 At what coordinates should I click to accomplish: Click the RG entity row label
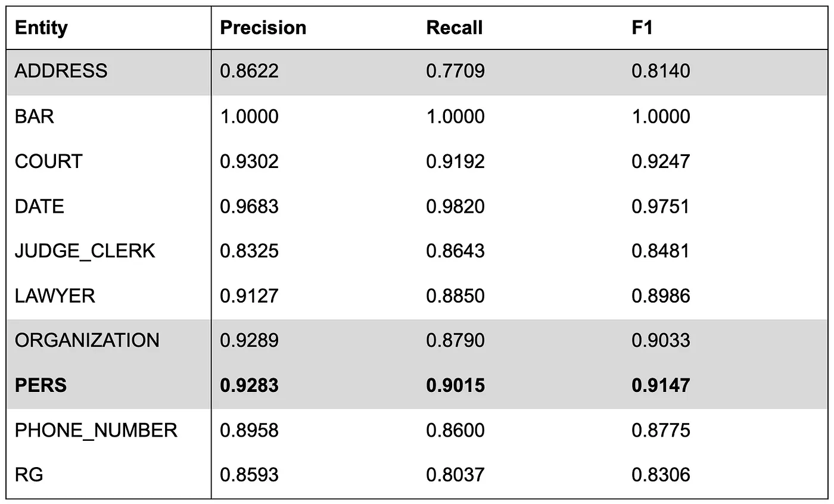29,475
